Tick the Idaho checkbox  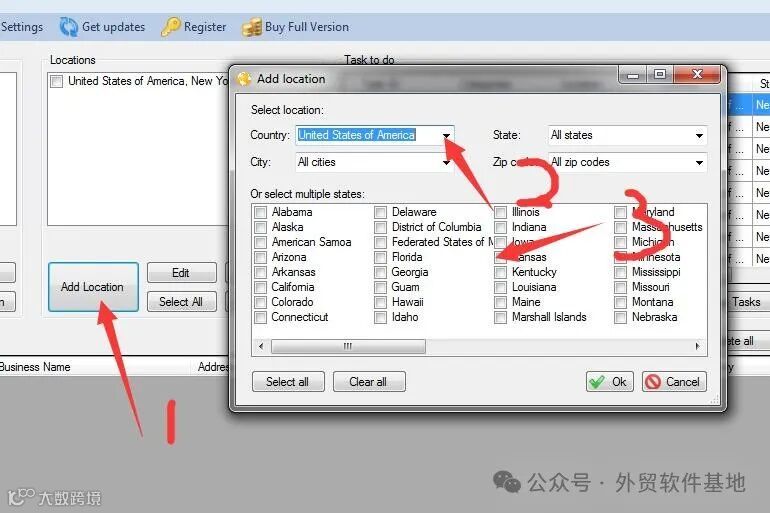[380, 317]
